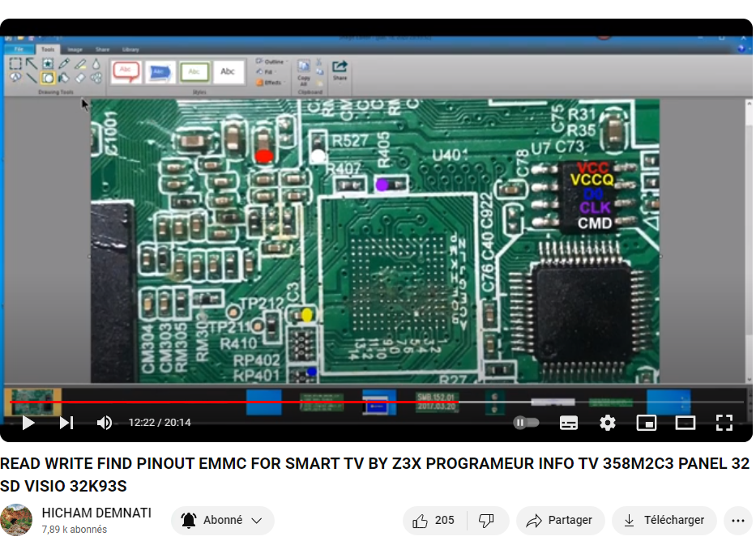Open the miniplayer
Image resolution: width=756 pixels, height=545 pixels.
point(646,423)
